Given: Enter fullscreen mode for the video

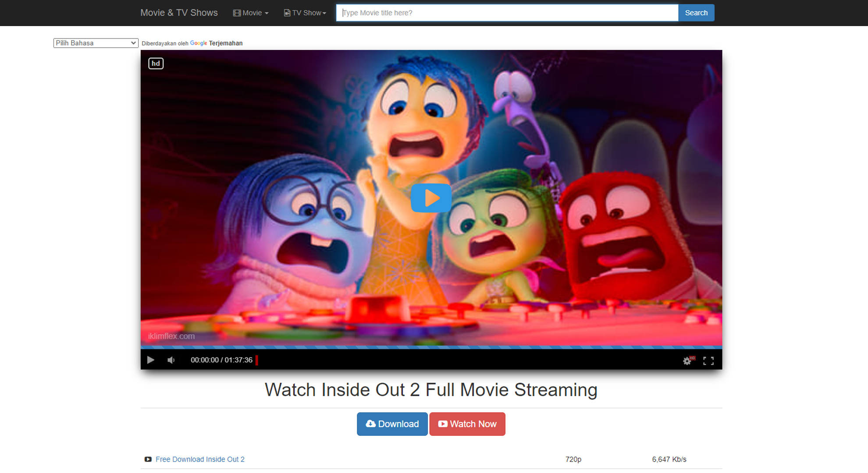Looking at the screenshot, I should (708, 360).
